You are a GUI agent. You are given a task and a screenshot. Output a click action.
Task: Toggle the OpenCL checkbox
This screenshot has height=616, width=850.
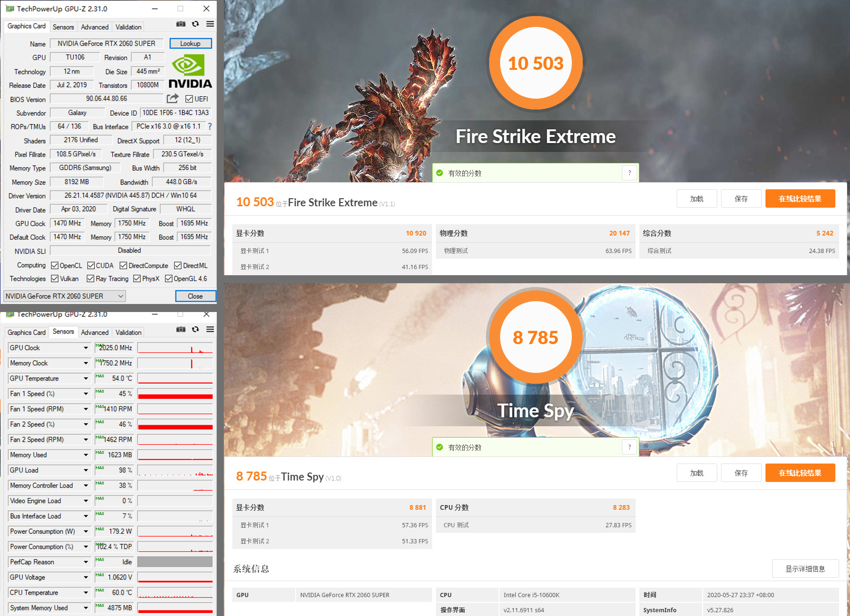click(x=55, y=265)
